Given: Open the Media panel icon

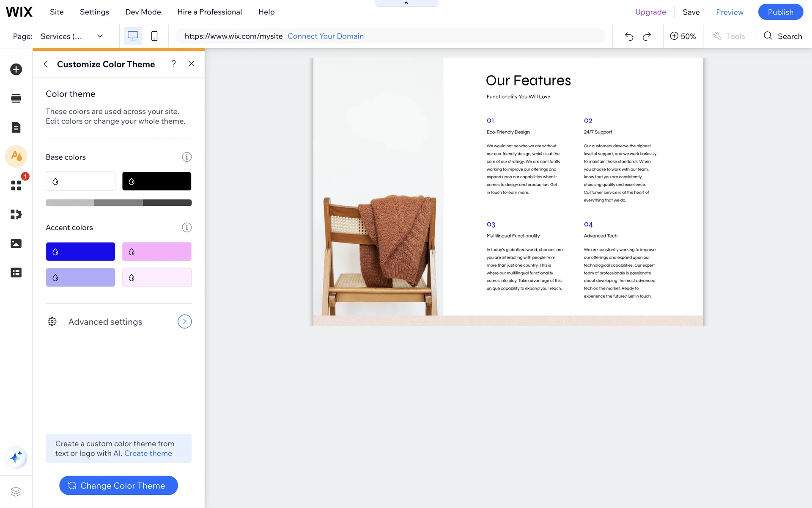Looking at the screenshot, I should [x=16, y=243].
